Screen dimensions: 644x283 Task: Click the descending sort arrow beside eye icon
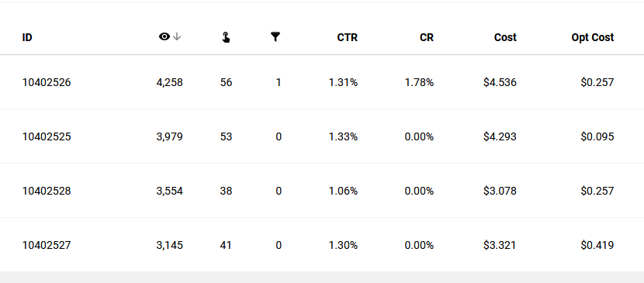(177, 37)
